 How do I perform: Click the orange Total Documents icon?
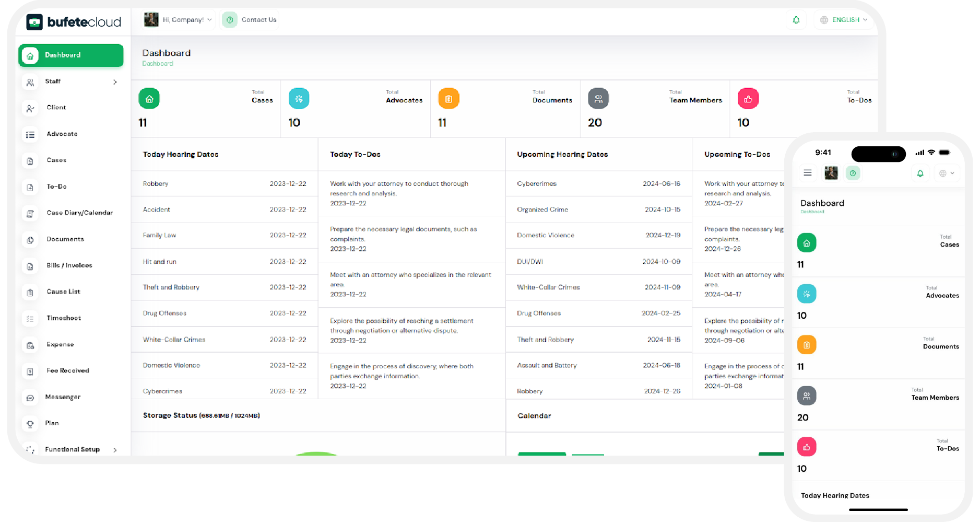(x=448, y=98)
